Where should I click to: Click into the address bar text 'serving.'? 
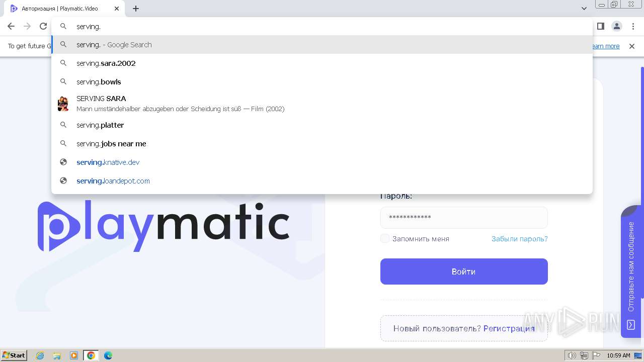click(x=89, y=27)
